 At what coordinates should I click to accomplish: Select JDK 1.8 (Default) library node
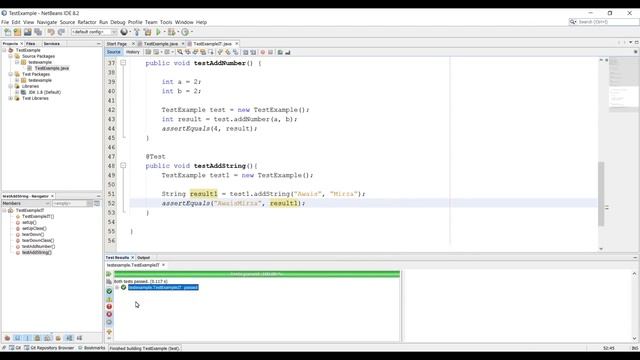tap(44, 92)
